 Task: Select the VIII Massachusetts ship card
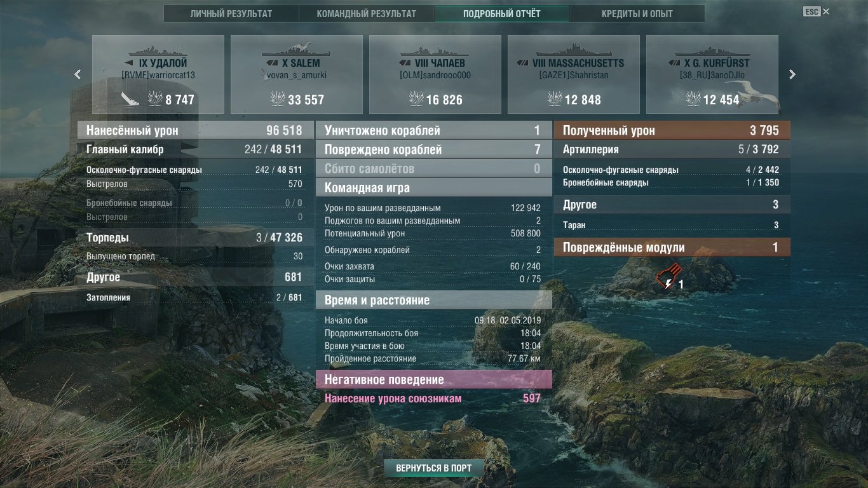click(x=574, y=74)
